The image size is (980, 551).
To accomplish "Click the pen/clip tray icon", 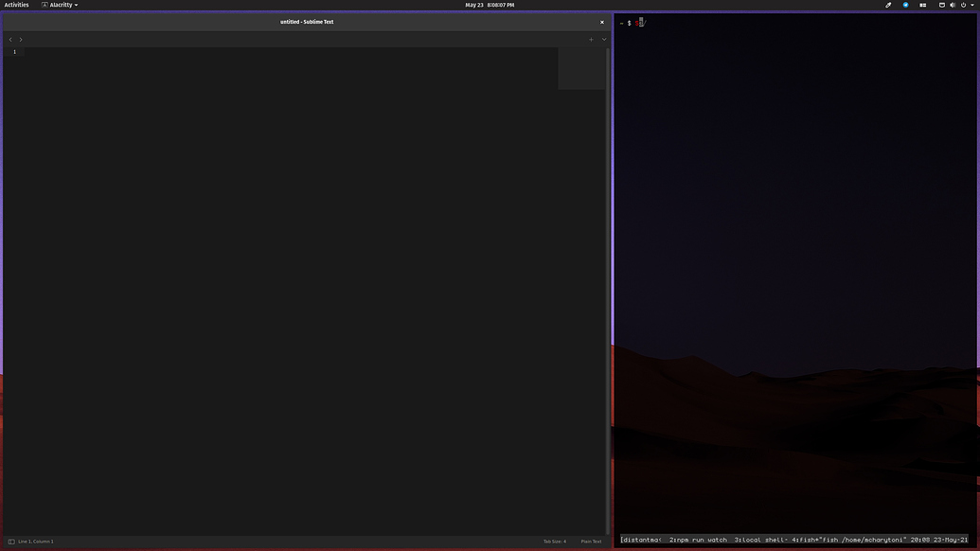I will pos(888,5).
